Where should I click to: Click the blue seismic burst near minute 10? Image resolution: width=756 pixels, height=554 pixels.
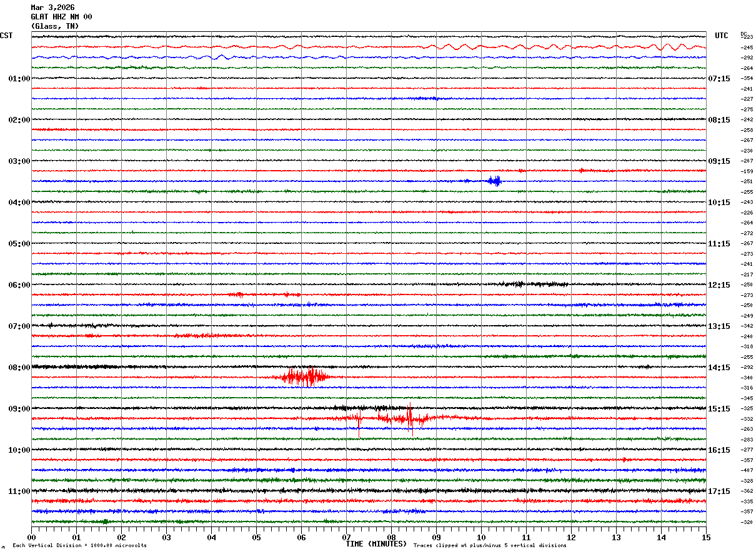[495, 181]
